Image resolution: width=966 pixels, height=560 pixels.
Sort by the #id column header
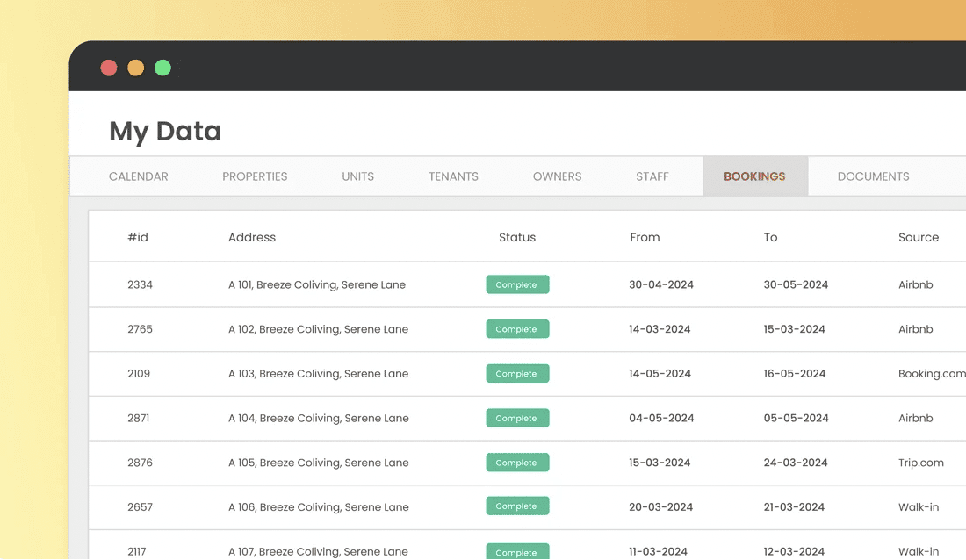coord(138,237)
